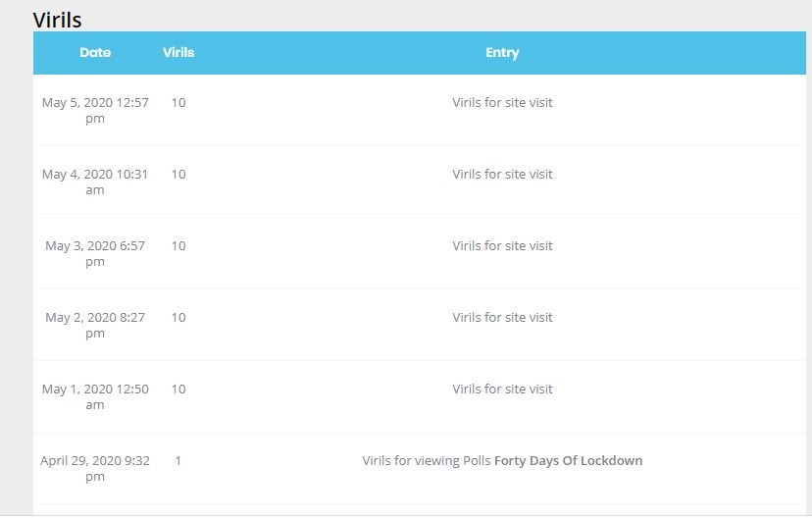Select the May 3, 2020 6:57 pm date

[95, 253]
